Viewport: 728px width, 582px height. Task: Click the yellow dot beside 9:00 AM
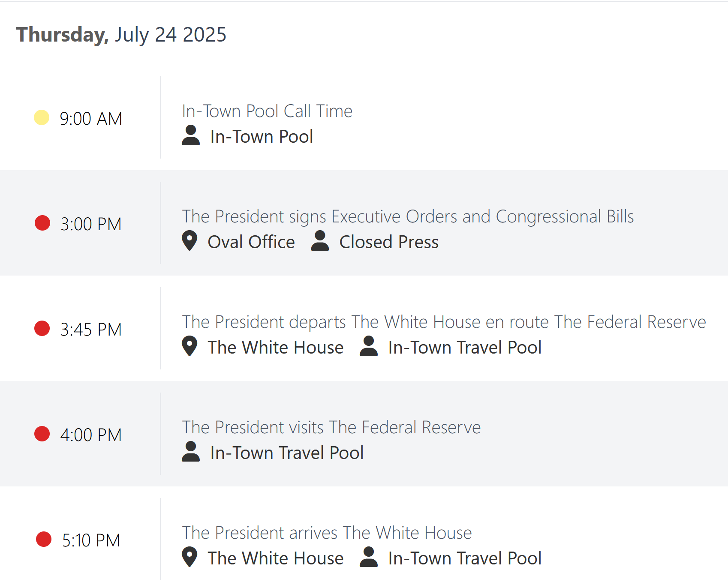42,117
